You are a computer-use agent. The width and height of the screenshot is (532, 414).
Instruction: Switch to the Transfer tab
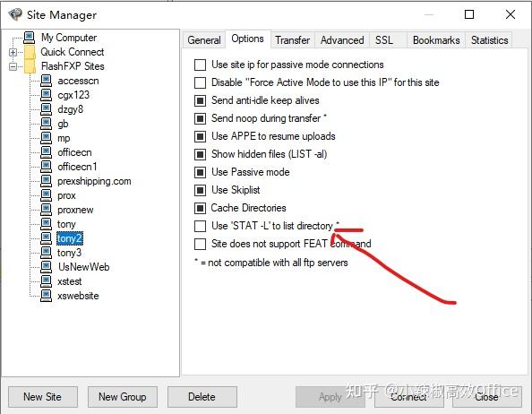tap(293, 40)
